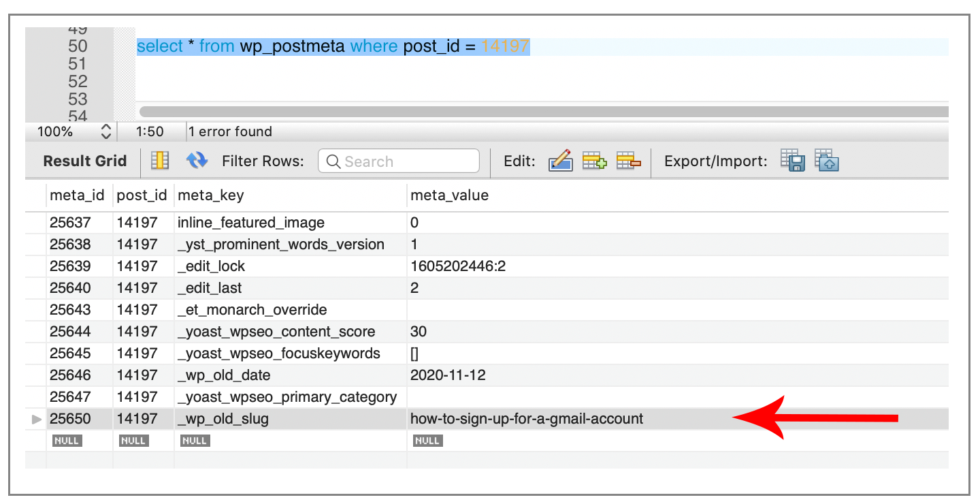
Task: Select inline_featured_image cell
Action: pos(290,223)
